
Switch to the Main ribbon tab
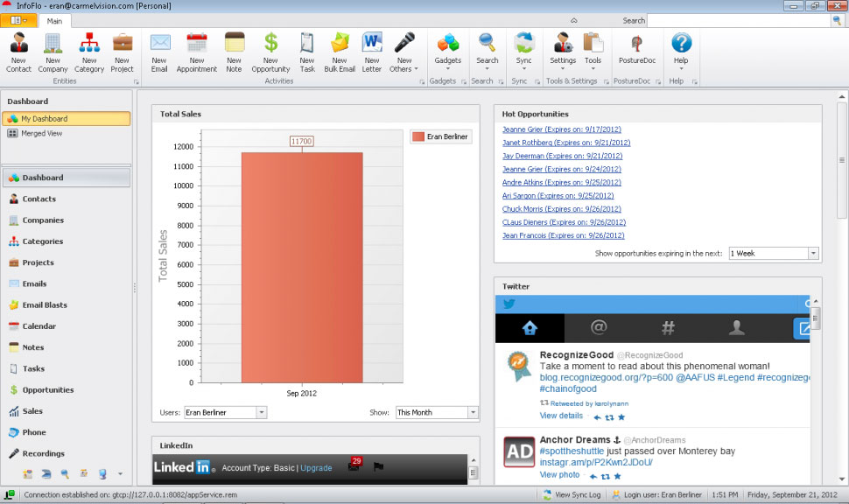pyautogui.click(x=54, y=21)
